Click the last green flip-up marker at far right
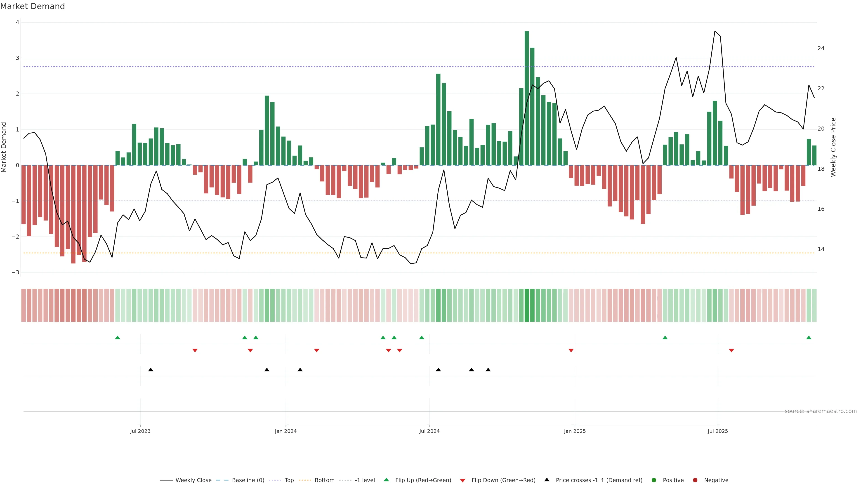868x488 pixels. coord(809,338)
